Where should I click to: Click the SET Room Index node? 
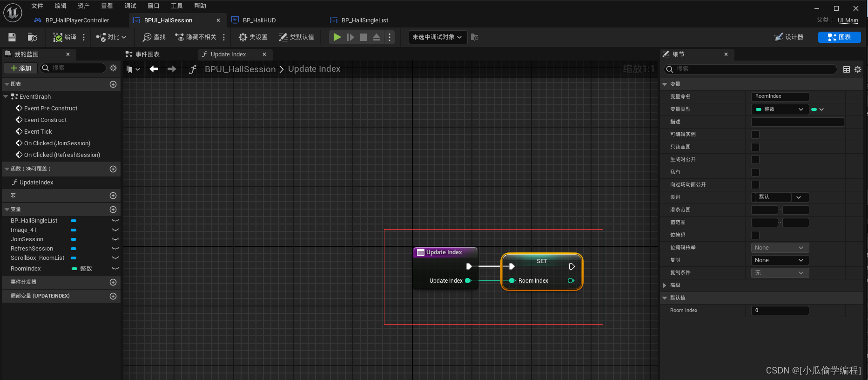coord(542,272)
